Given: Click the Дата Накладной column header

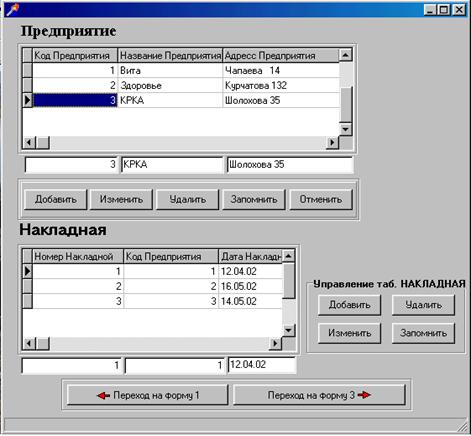Looking at the screenshot, I should [x=250, y=256].
